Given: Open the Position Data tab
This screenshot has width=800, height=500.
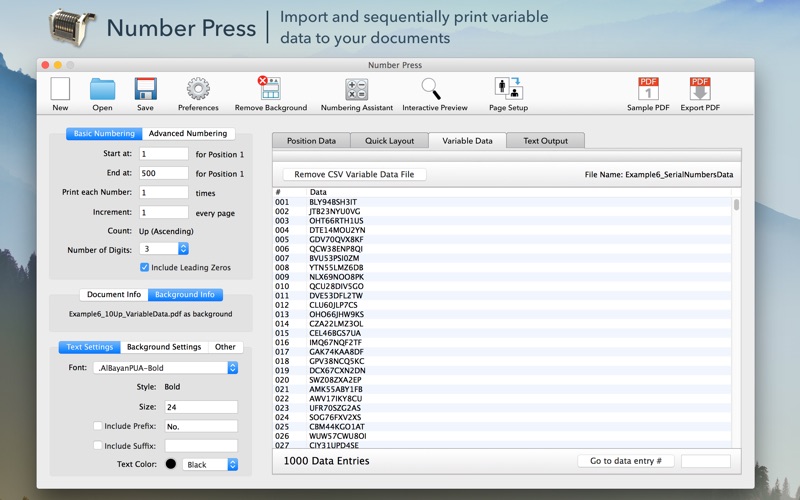Looking at the screenshot, I should click(x=311, y=141).
